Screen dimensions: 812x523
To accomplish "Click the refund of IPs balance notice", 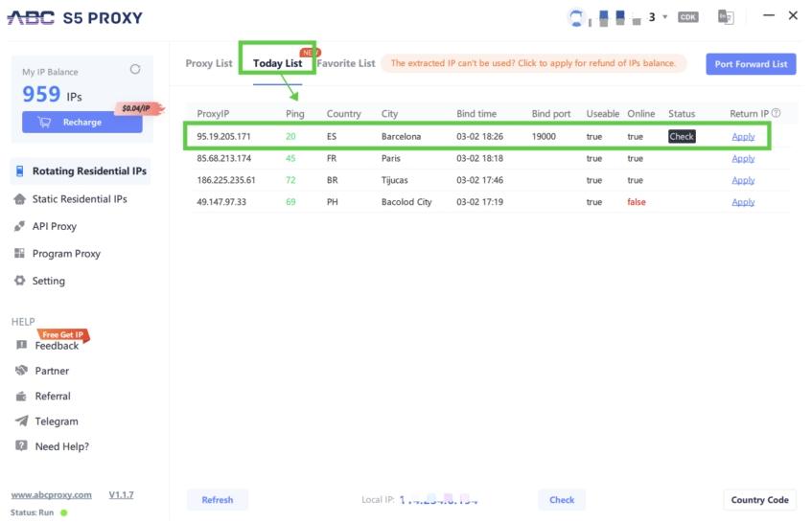I will [533, 63].
